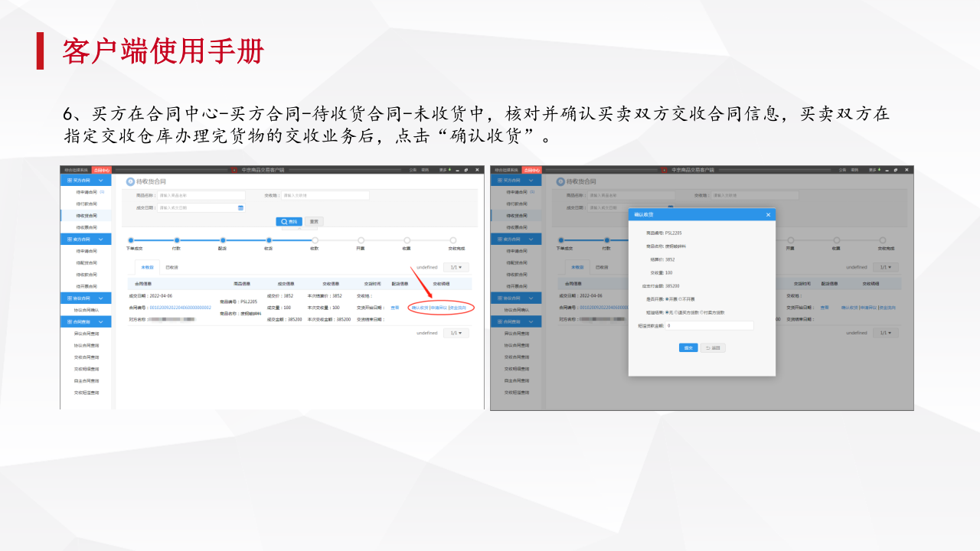Open 待收款合同 under 卖方合同 in left sidebar
The image size is (980, 551).
click(86, 274)
